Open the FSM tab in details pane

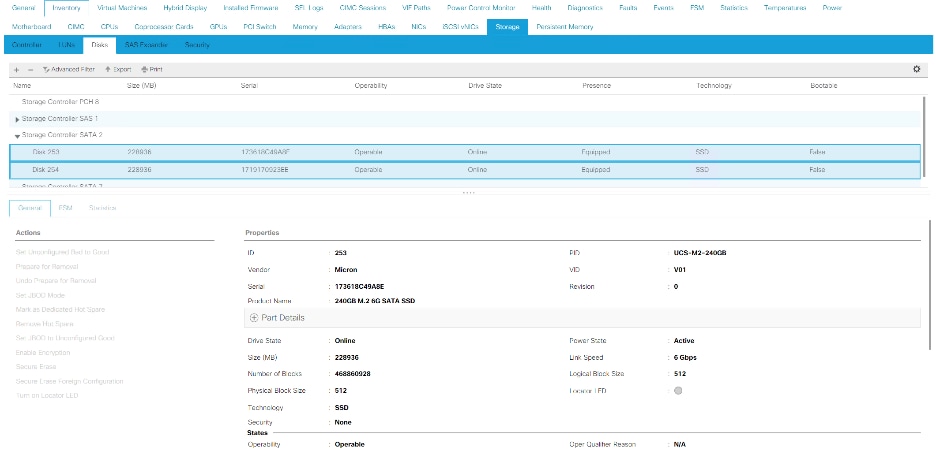66,208
